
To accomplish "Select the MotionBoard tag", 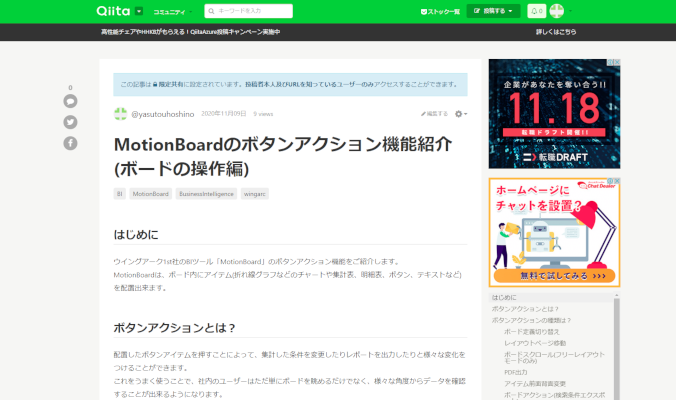I will coord(150,194).
